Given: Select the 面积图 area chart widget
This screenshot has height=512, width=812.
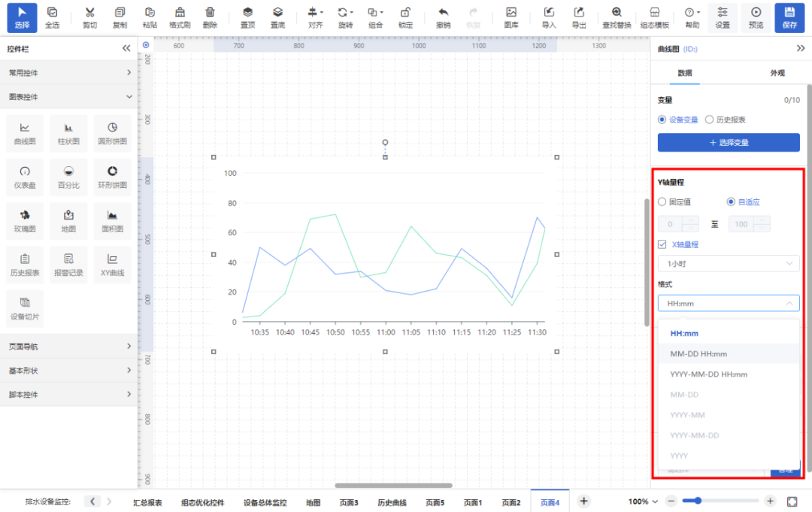Looking at the screenshot, I should tap(112, 221).
